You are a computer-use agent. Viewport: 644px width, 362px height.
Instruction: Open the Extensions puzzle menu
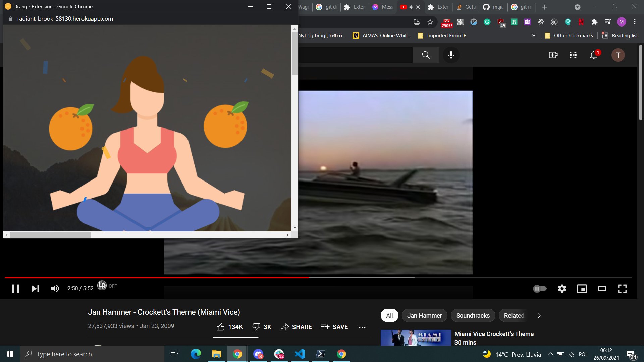[x=594, y=22]
